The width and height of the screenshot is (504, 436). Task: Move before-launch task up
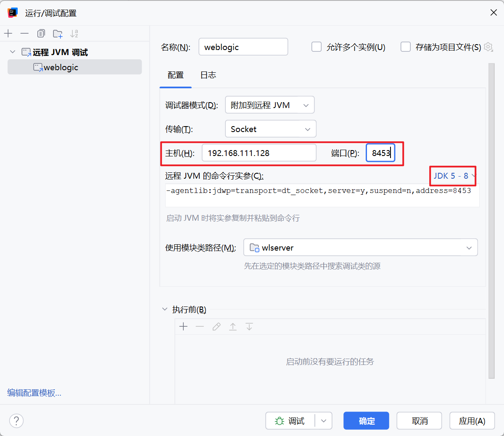coord(233,327)
